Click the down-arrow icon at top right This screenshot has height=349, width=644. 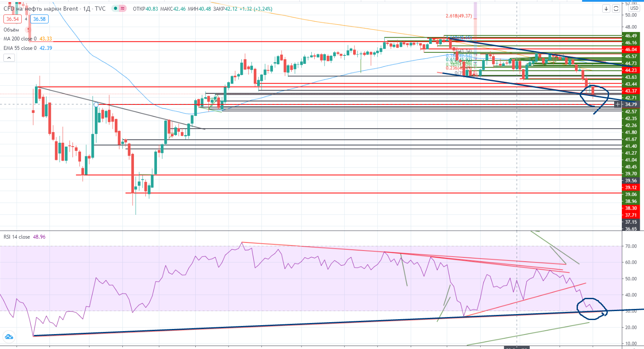(606, 9)
